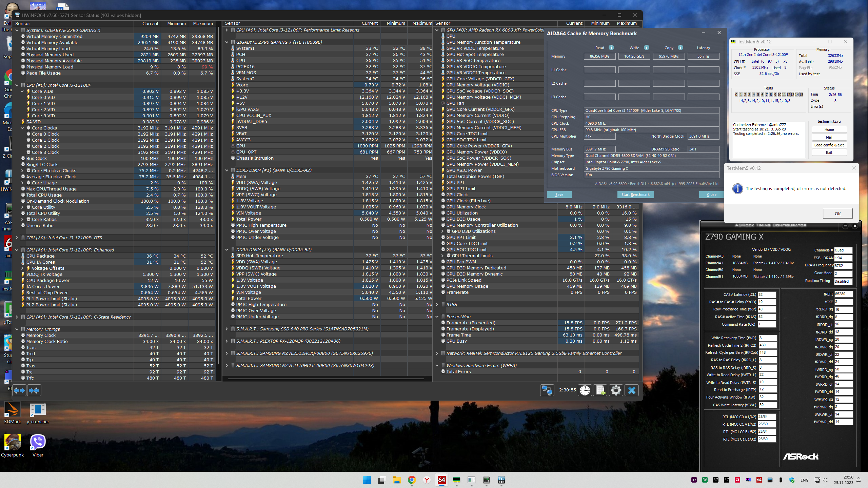Open HWiNFO remote network connection icon
Image resolution: width=868 pixels, height=488 pixels.
tap(547, 390)
